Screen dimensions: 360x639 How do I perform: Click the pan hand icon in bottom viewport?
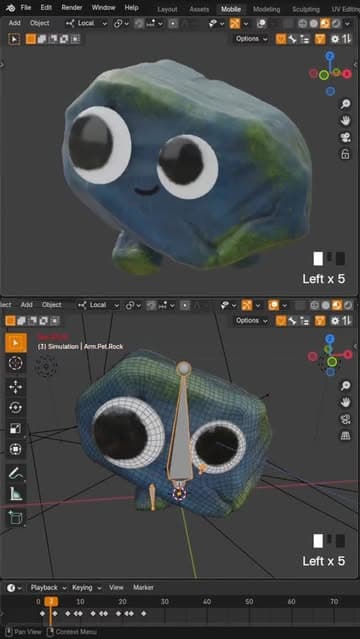(345, 402)
